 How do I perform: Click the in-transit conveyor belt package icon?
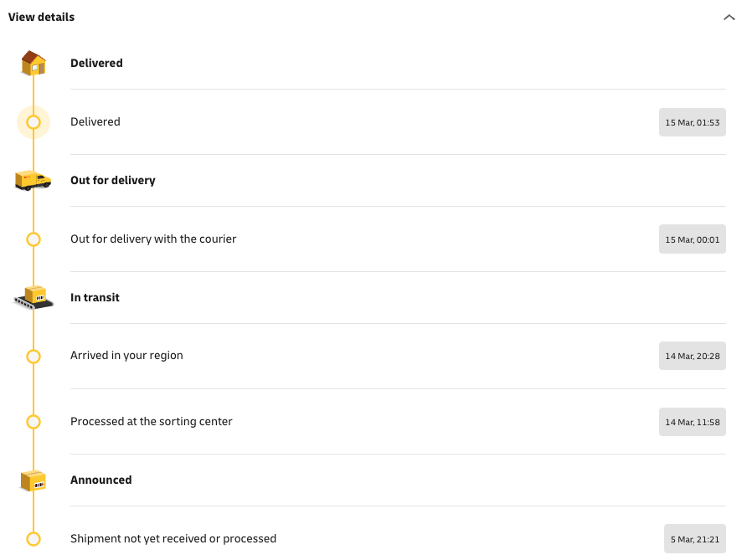(33, 297)
